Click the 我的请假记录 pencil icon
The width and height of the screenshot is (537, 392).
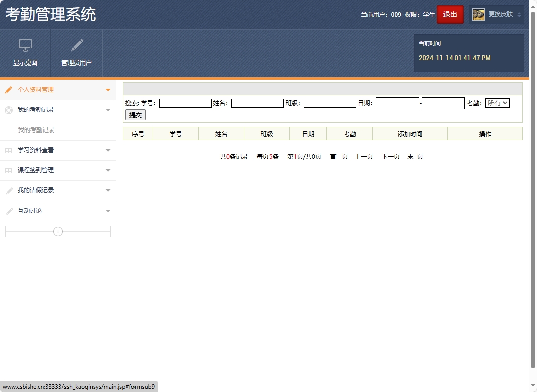tap(8, 190)
